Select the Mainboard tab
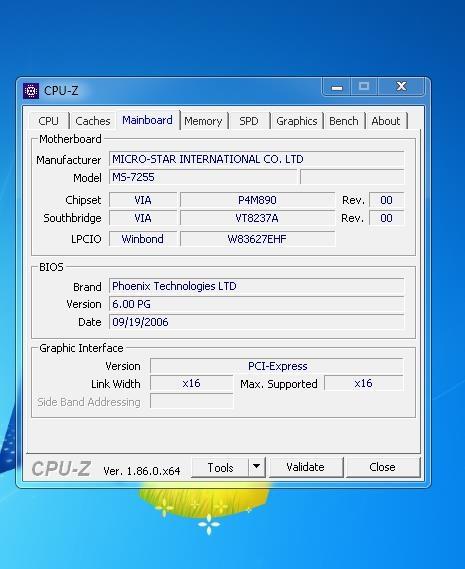Image resolution: width=465 pixels, height=569 pixels. [147, 120]
